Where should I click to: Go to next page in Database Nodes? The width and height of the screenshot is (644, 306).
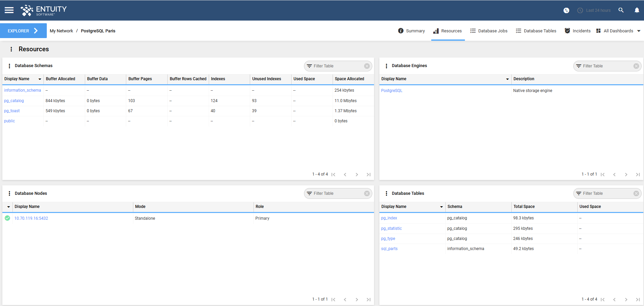(x=357, y=300)
